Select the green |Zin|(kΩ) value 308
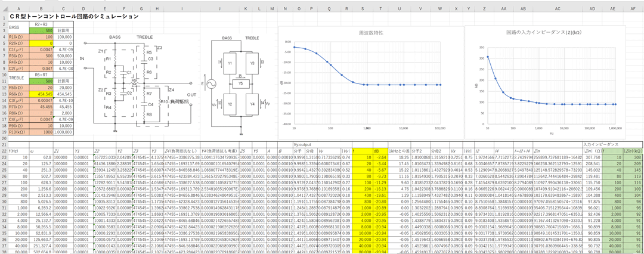 [x=633, y=156]
